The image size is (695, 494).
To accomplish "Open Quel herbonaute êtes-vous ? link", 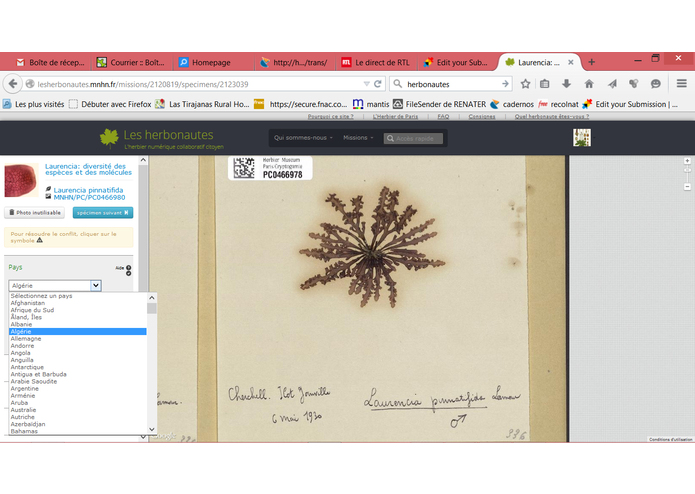I will pyautogui.click(x=552, y=117).
